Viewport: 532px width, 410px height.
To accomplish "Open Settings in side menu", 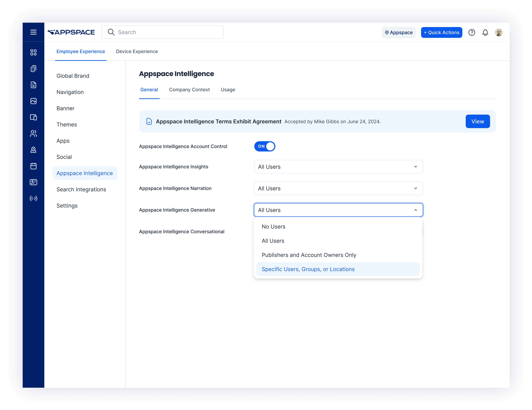I will 67,206.
